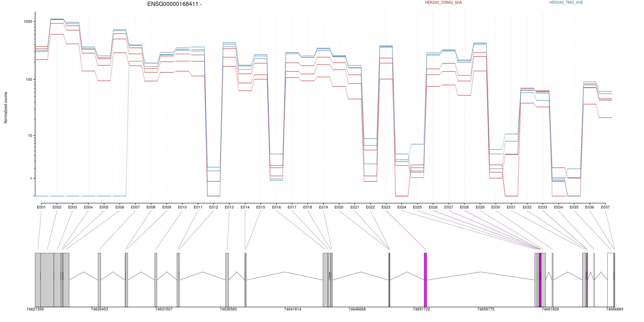Screen dimensions: 644x322
Task: Click exon label E006
Action: click(x=120, y=207)
